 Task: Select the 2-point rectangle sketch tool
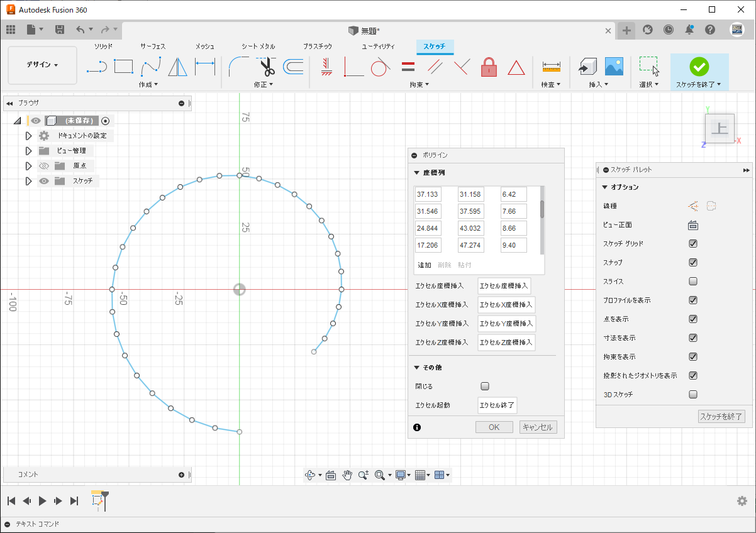[x=123, y=66]
